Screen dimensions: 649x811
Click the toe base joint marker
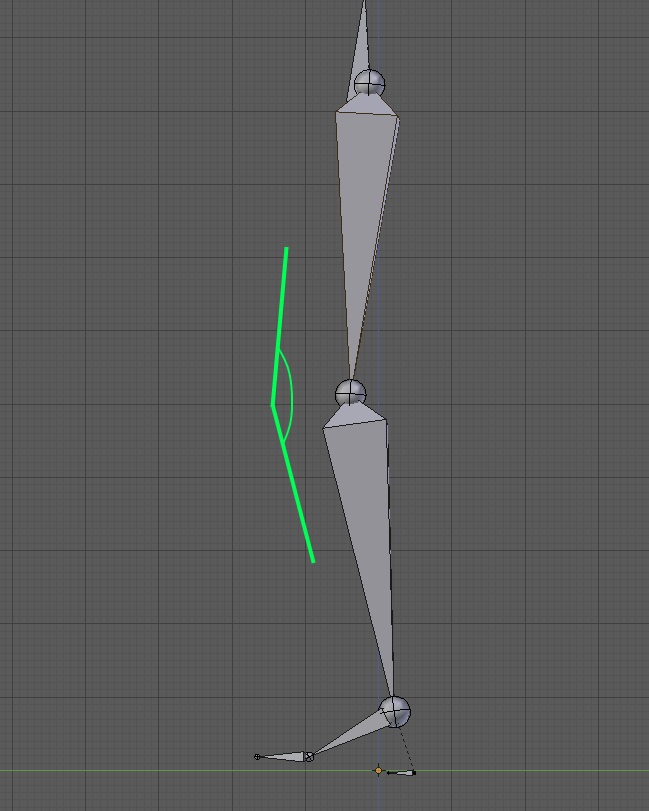[309, 757]
